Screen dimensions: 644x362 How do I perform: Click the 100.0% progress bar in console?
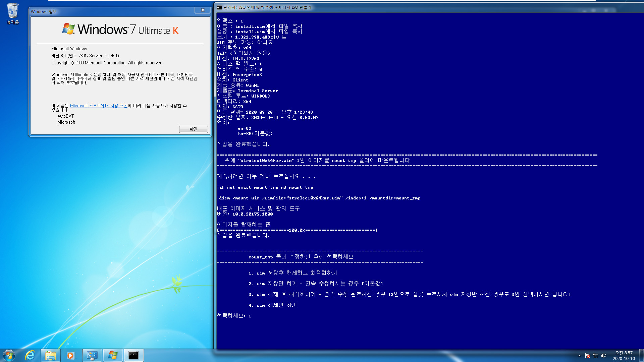[297, 230]
